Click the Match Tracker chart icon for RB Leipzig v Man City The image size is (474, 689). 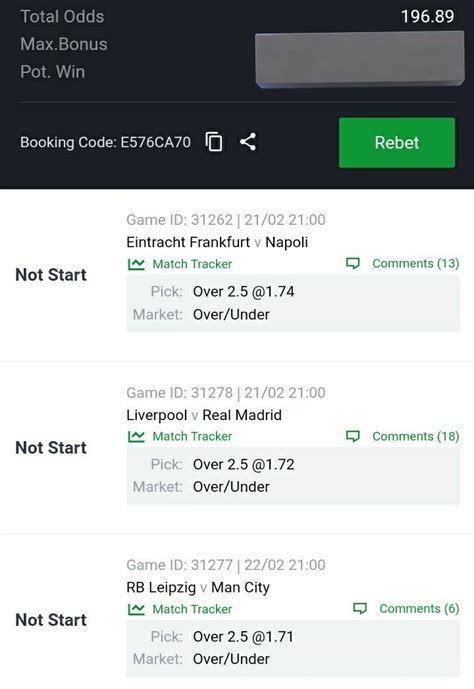click(x=136, y=609)
